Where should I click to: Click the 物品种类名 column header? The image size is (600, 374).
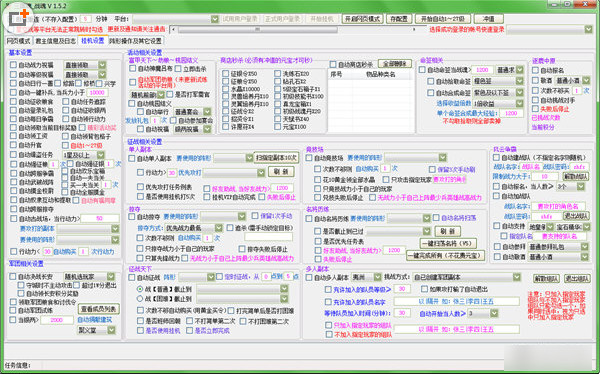click(381, 75)
